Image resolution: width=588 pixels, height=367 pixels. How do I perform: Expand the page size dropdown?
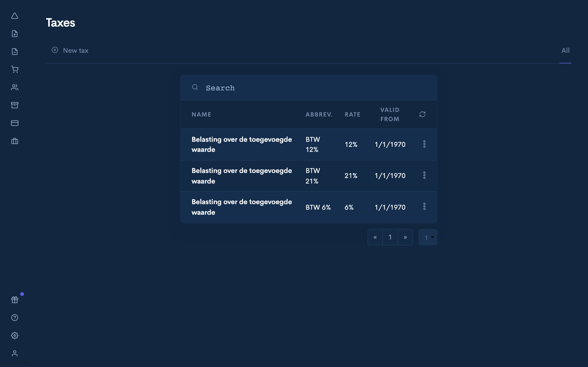[x=428, y=237]
